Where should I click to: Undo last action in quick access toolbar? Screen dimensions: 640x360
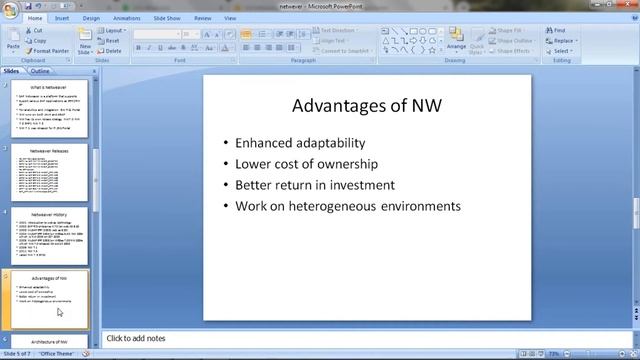[x=38, y=6]
